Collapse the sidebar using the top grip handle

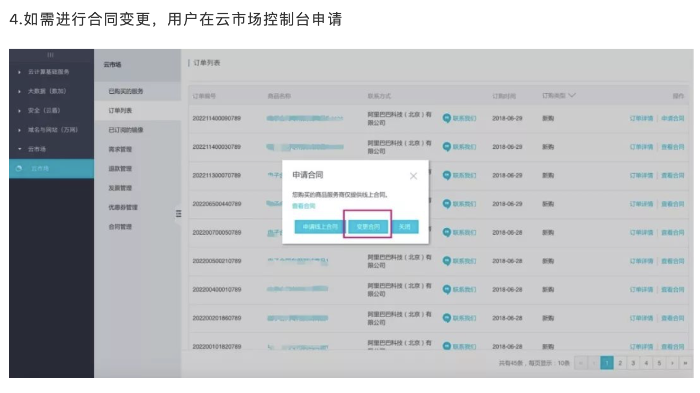point(50,54)
